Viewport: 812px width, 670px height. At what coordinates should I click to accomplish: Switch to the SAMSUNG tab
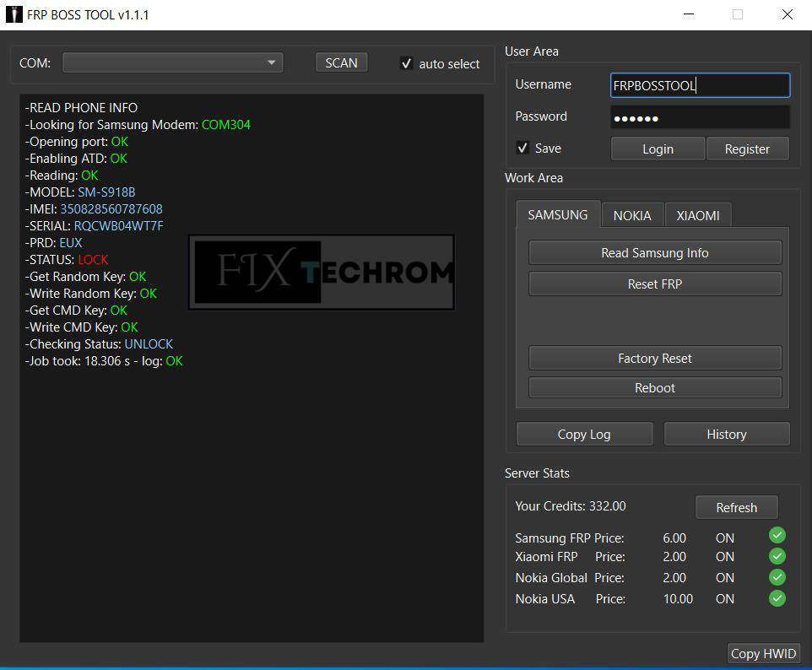tap(558, 215)
